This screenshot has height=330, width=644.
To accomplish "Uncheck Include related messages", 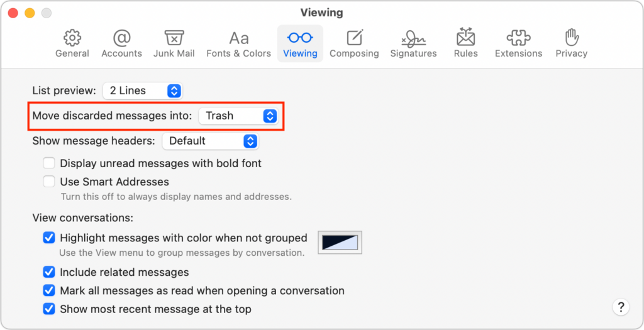I will click(x=49, y=272).
